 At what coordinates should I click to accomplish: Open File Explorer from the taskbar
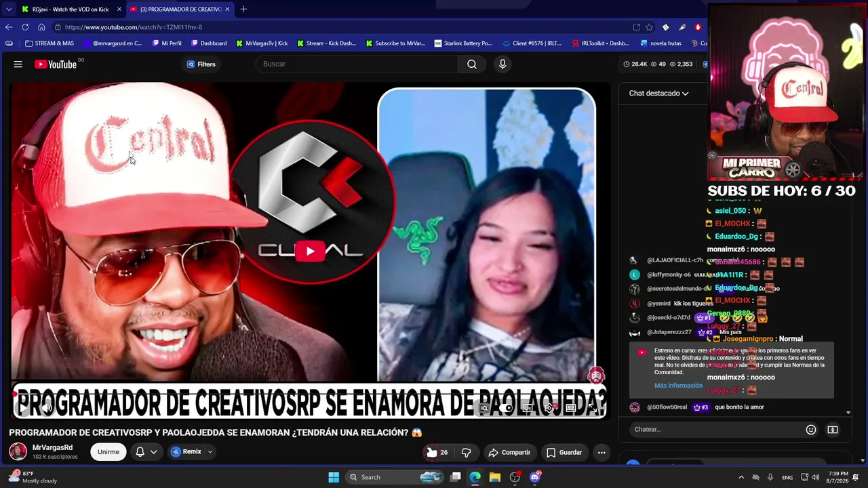[x=495, y=477]
